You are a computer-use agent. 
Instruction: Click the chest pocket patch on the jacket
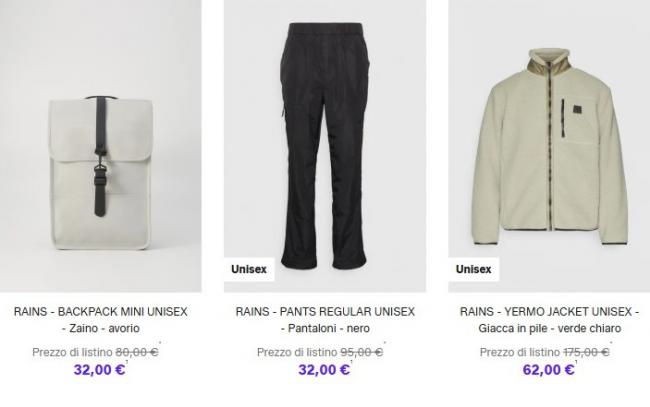coord(578,110)
